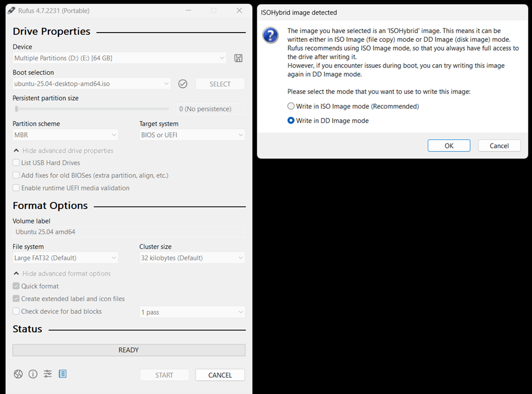
Task: Click the About information icon
Action: (x=33, y=374)
